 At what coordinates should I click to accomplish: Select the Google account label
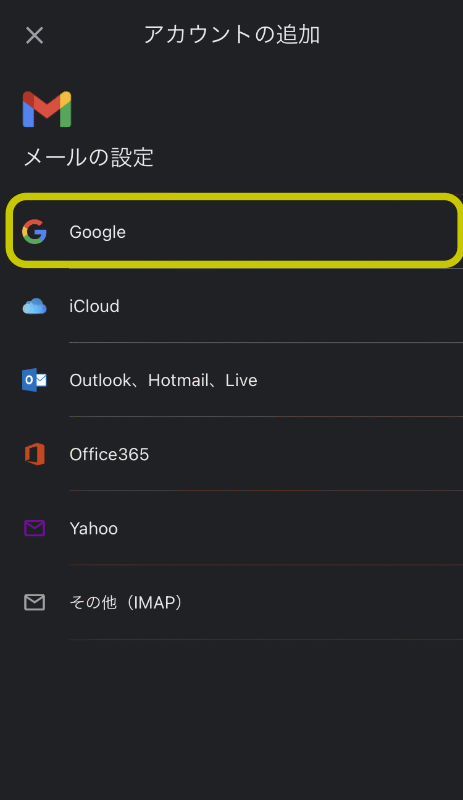tap(98, 232)
